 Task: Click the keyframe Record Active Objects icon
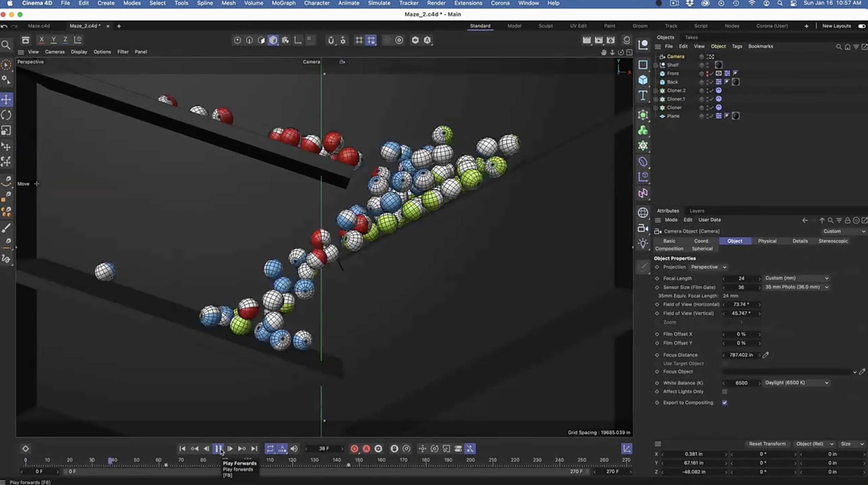(354, 449)
